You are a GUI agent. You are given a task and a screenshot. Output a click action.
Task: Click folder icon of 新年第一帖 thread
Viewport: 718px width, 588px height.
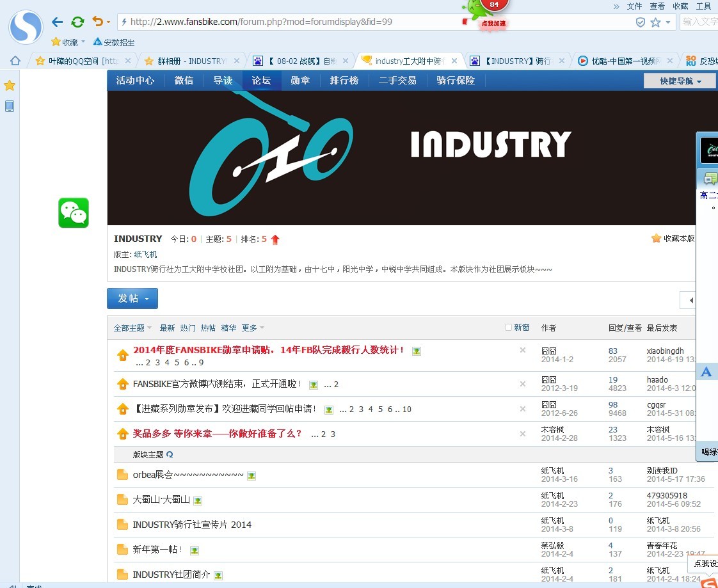122,549
